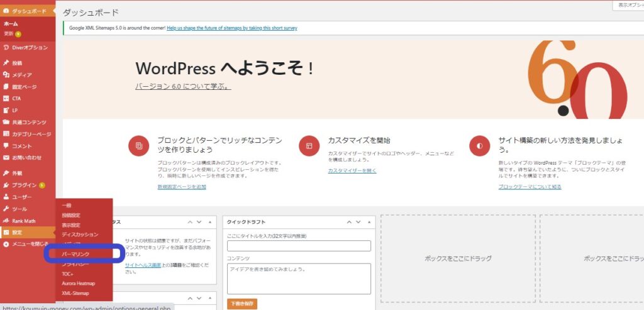644x310 pixels.
Task: Click the LP edit icon in sidebar
Action: point(6,110)
